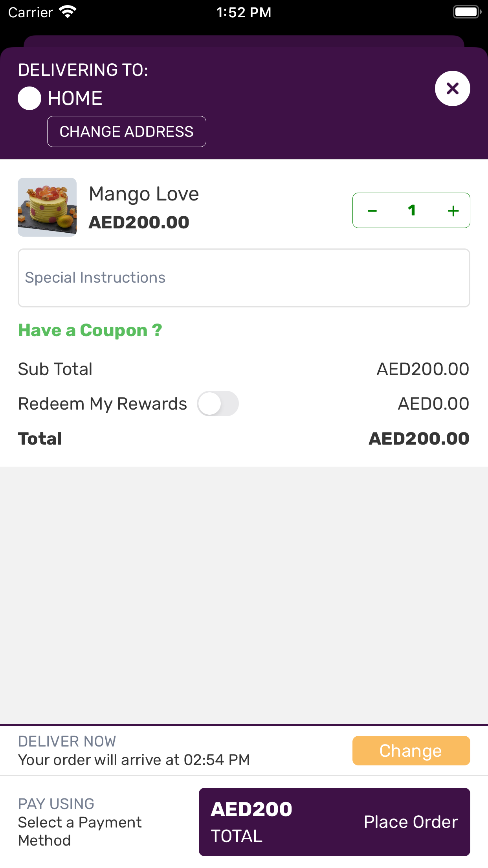This screenshot has width=488, height=868.
Task: Tap the Mango Love item name
Action: pyautogui.click(x=144, y=194)
